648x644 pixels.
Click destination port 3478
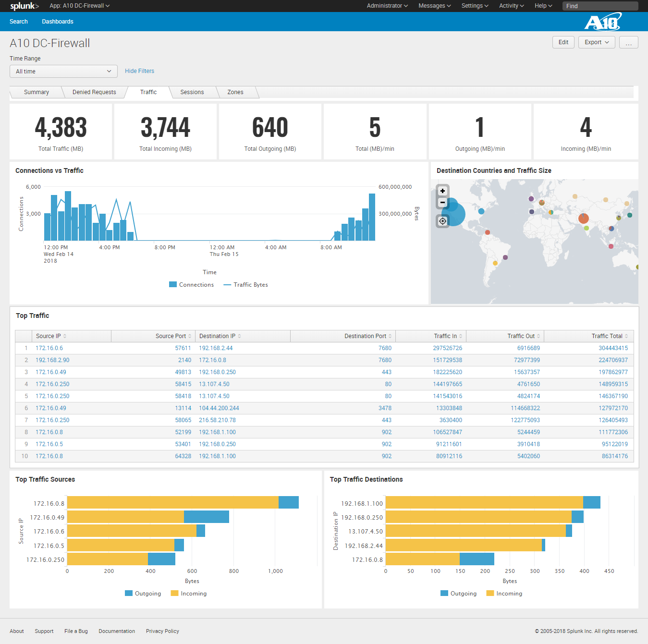coord(385,408)
